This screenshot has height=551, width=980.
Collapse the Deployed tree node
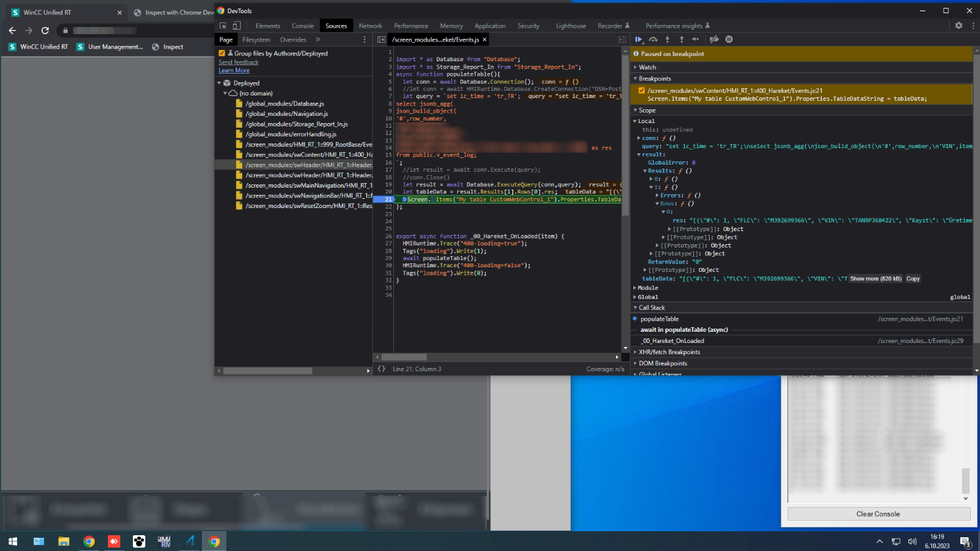(x=220, y=83)
